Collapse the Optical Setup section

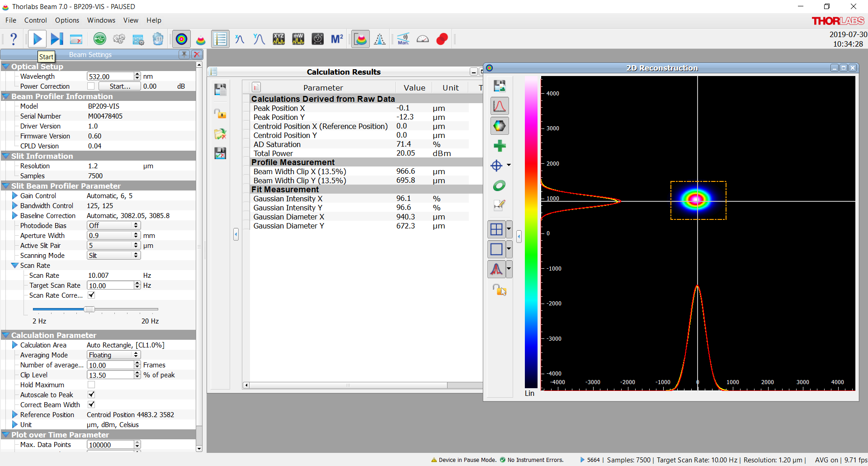(6, 67)
